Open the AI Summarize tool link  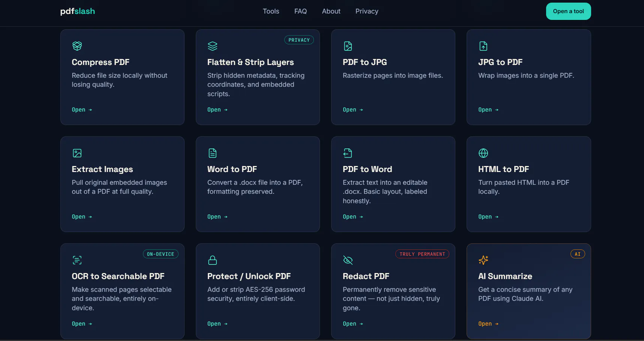point(488,324)
